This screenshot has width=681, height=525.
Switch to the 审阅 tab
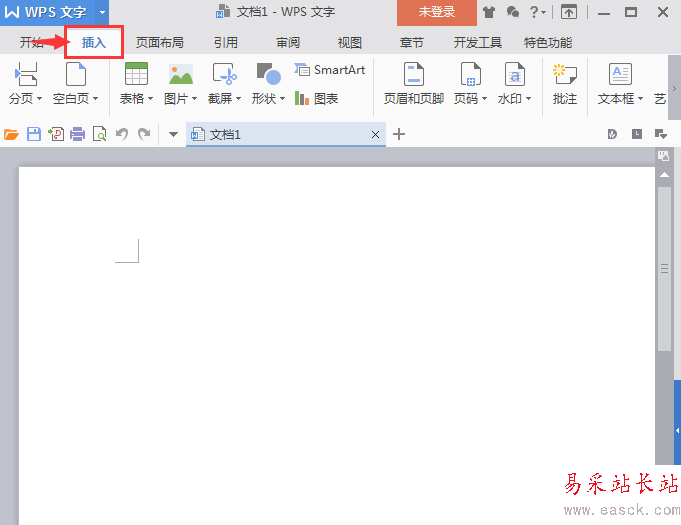coord(288,43)
